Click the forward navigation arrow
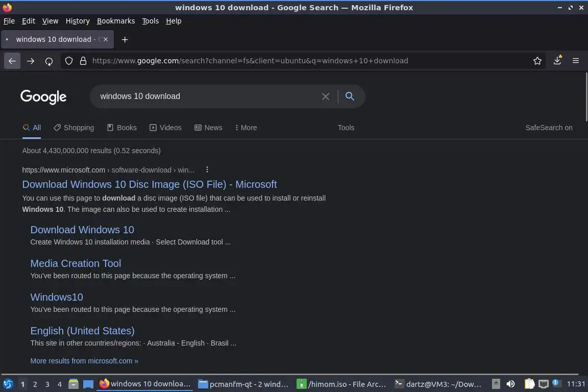588x392 pixels. (x=31, y=61)
